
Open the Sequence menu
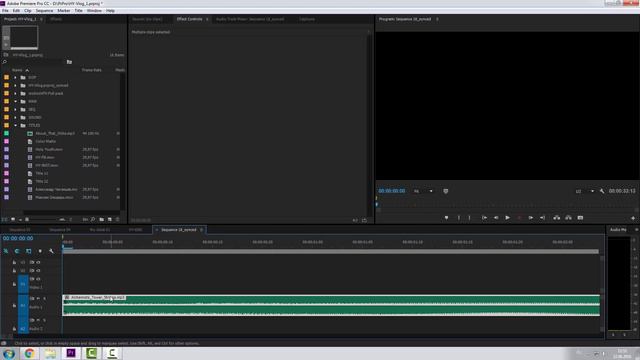(44, 11)
